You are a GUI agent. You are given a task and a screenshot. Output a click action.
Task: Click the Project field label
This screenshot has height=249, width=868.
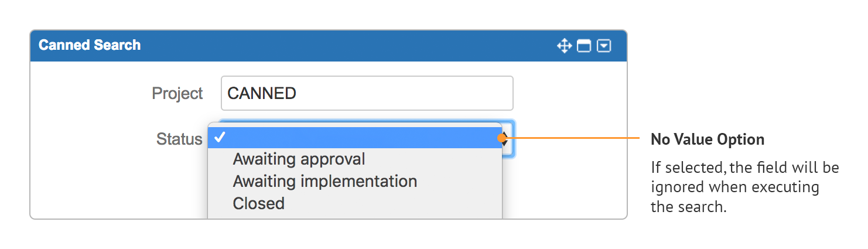(177, 94)
